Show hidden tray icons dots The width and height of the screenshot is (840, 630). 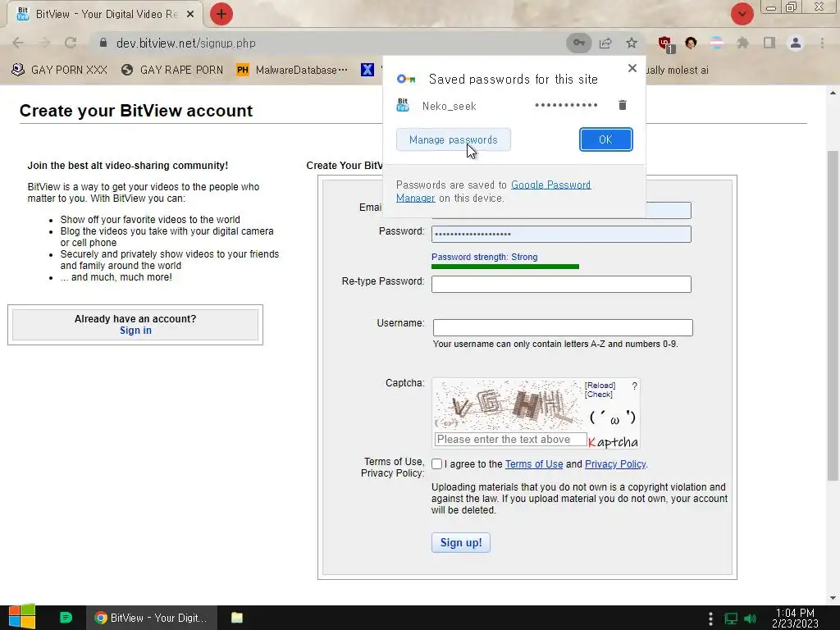711,619
